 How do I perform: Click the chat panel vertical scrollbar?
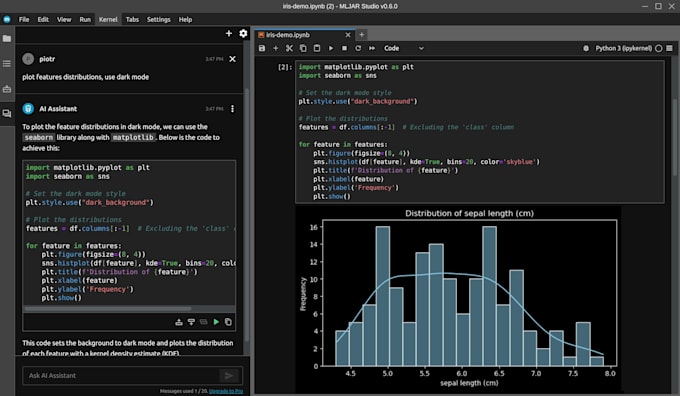[x=247, y=215]
